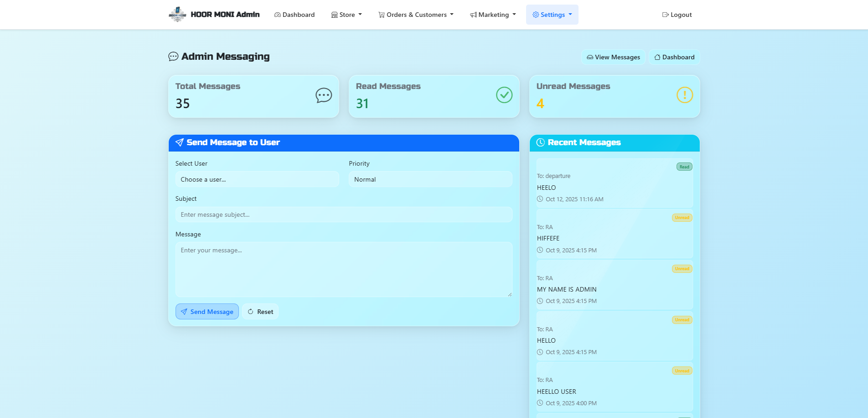Viewport: 868px width, 418px height.
Task: Click the Unread badge on MY NAME IS ADMIN message
Action: (682, 269)
